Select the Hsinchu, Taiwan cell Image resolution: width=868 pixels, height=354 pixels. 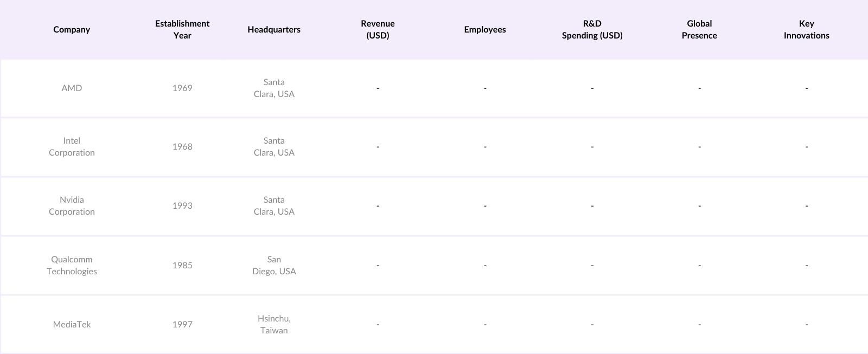pyautogui.click(x=274, y=324)
